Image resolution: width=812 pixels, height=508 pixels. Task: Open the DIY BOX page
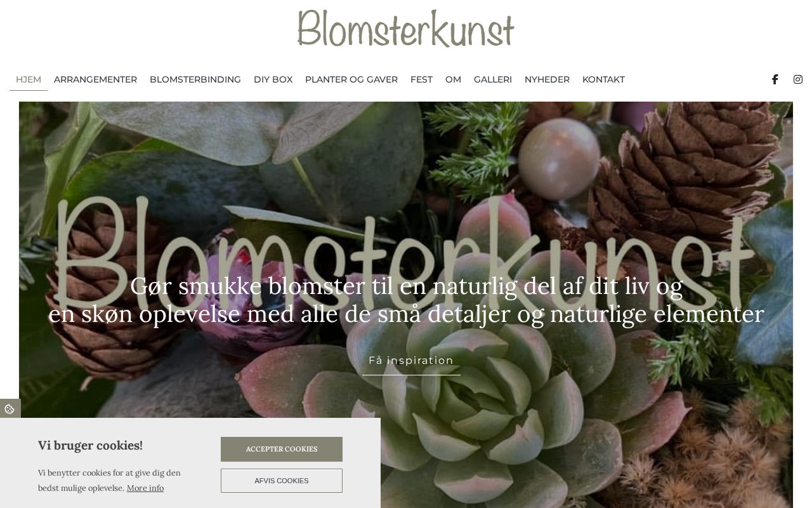coord(273,79)
